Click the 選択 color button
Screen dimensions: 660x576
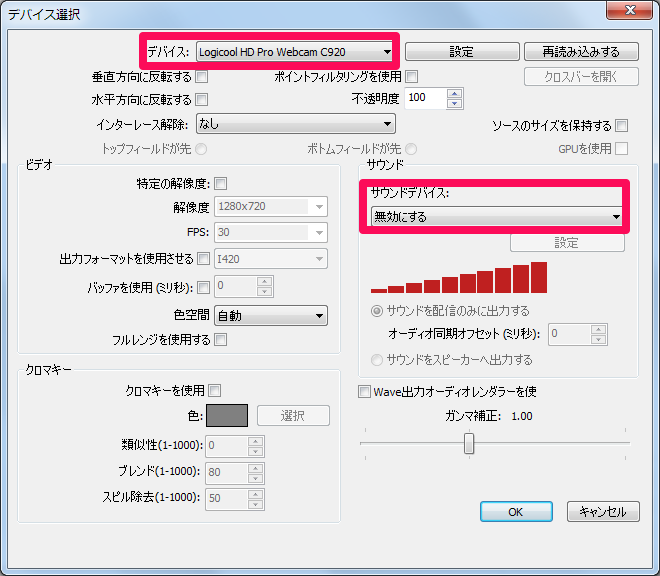(x=293, y=416)
